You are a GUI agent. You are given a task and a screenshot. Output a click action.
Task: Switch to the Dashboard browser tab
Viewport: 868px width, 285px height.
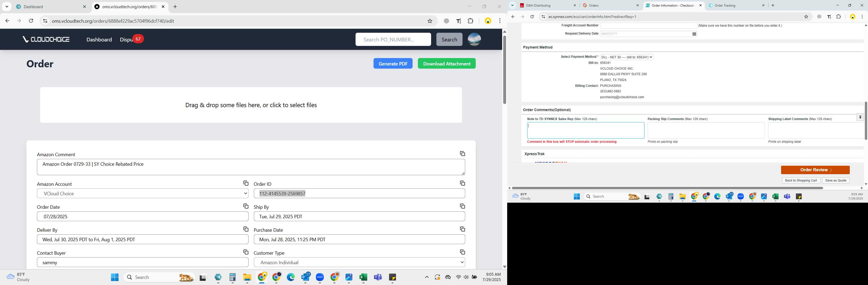point(50,6)
